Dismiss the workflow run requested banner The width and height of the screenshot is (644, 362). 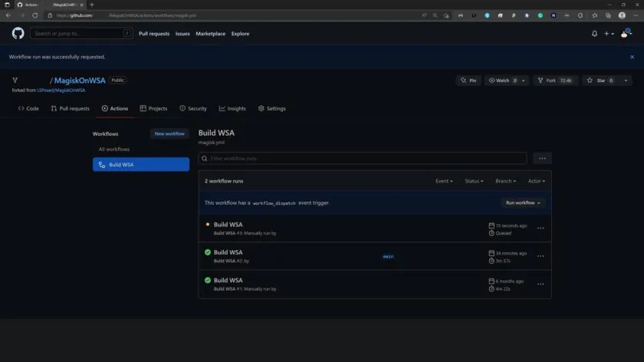tap(632, 57)
